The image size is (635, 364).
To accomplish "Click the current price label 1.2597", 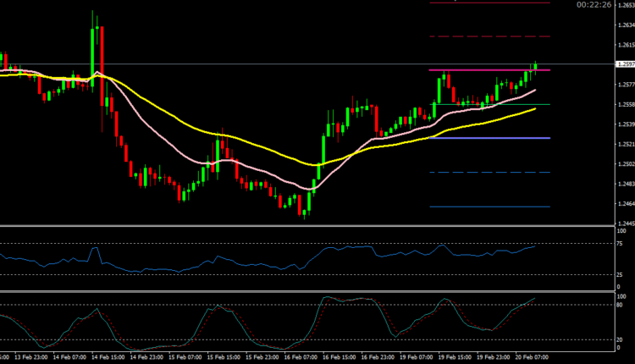I will [625, 64].
